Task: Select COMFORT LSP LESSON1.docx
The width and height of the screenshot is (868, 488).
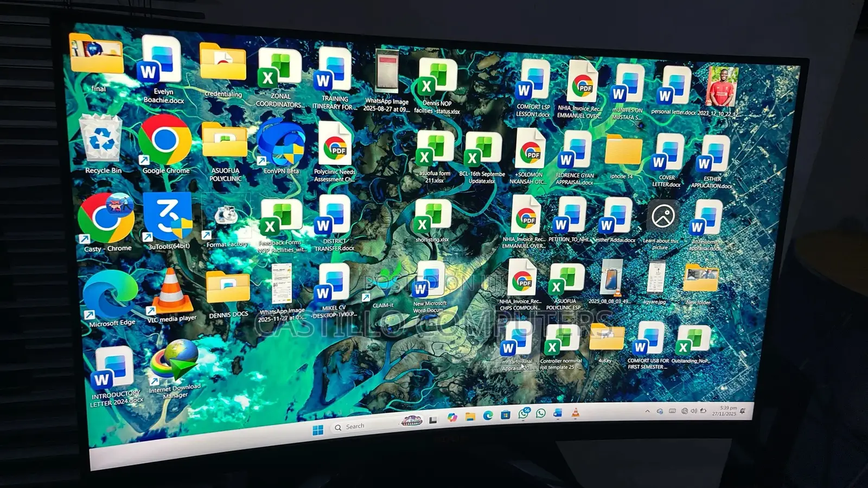Action: 533,88
